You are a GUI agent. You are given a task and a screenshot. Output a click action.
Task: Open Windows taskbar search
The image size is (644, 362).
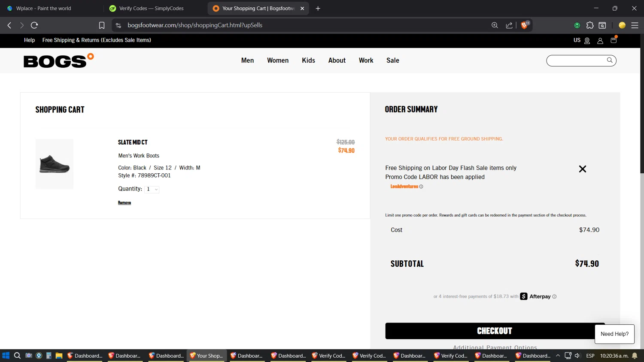[x=17, y=356]
